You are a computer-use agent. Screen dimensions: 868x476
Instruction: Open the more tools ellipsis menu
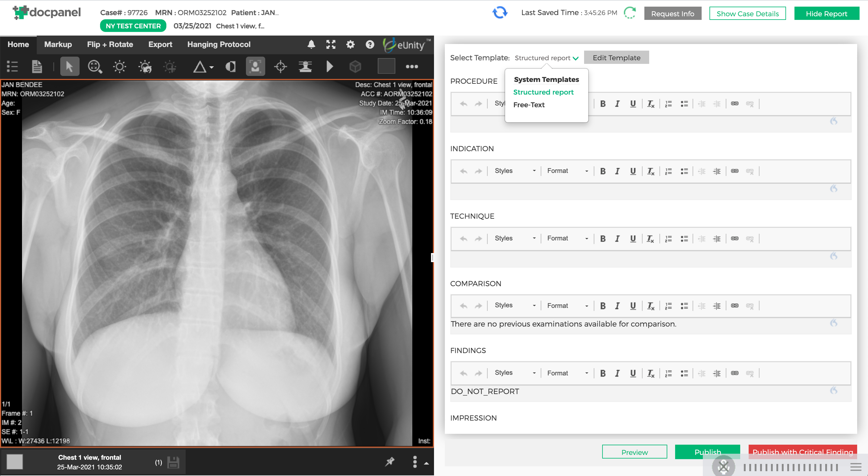pos(412,66)
